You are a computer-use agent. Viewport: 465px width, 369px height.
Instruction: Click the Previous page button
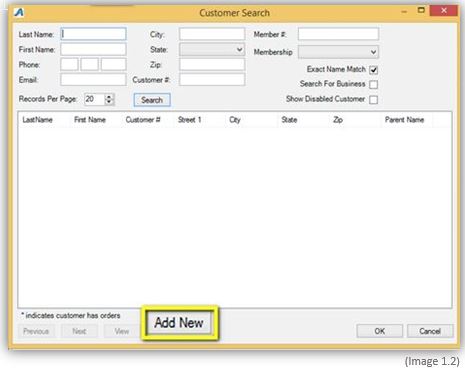coord(36,331)
